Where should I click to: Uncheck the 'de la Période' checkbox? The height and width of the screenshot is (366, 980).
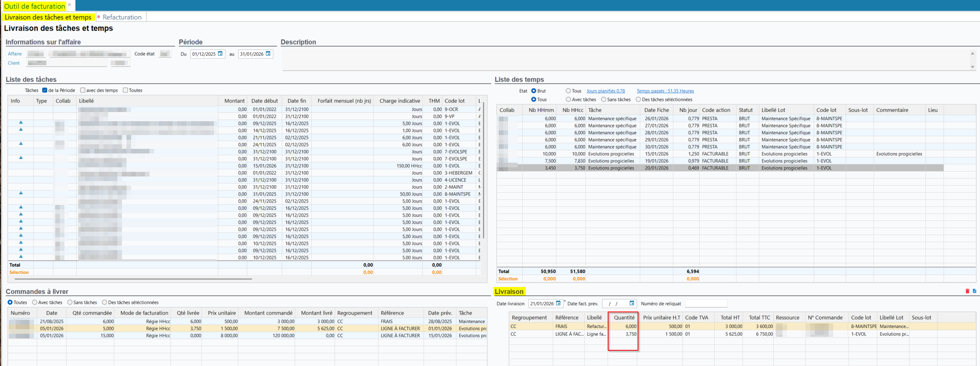[x=45, y=90]
